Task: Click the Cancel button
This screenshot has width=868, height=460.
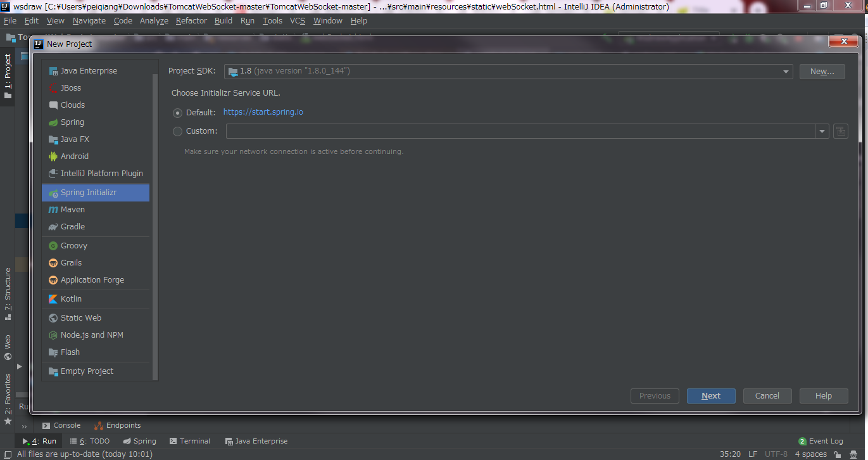Action: tap(767, 396)
